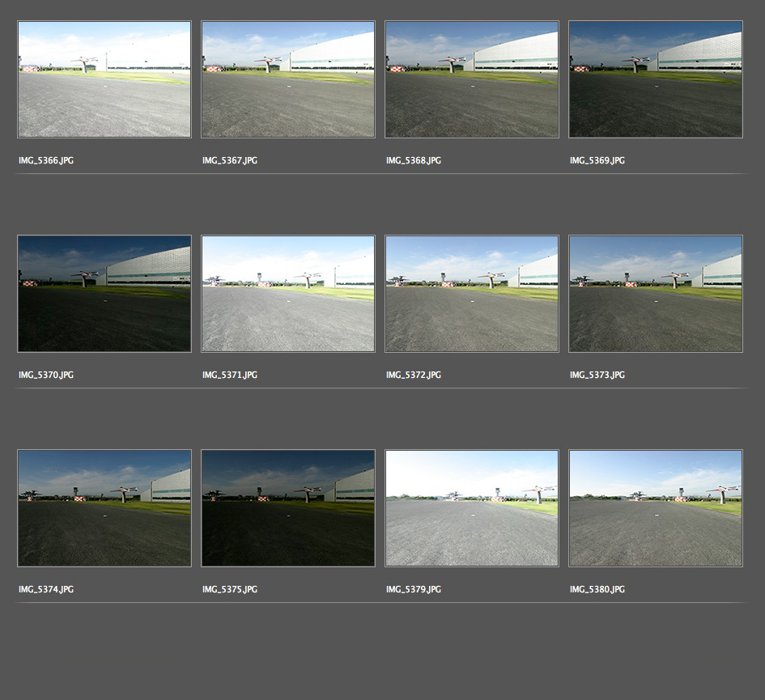Click the IMG_5366.JPG filename label

pyautogui.click(x=46, y=161)
